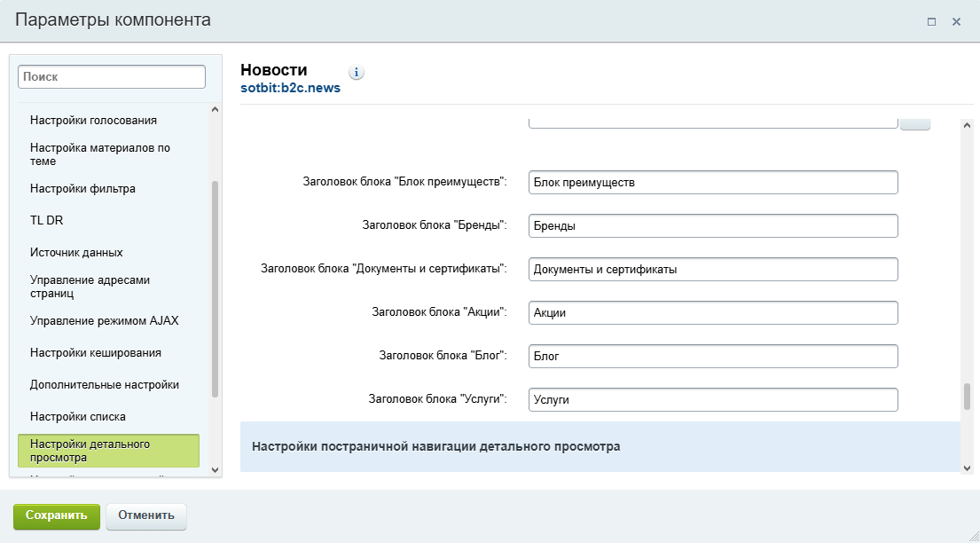Select the TL DR section
The width and height of the screenshot is (980, 543).
46,220
